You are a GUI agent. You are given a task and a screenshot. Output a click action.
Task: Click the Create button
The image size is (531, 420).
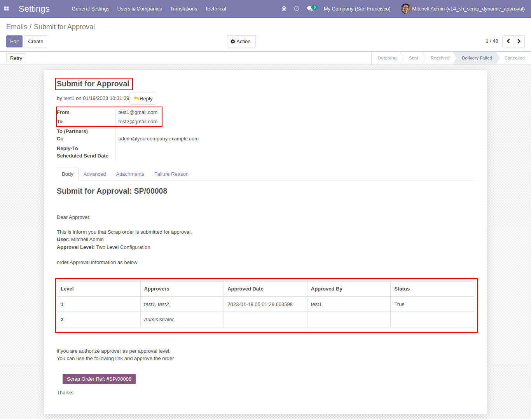35,41
